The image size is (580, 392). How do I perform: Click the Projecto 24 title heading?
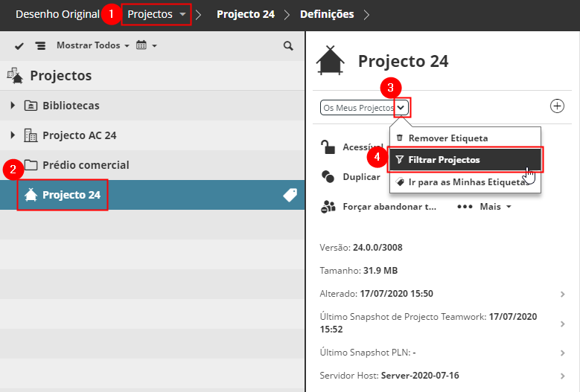point(403,61)
